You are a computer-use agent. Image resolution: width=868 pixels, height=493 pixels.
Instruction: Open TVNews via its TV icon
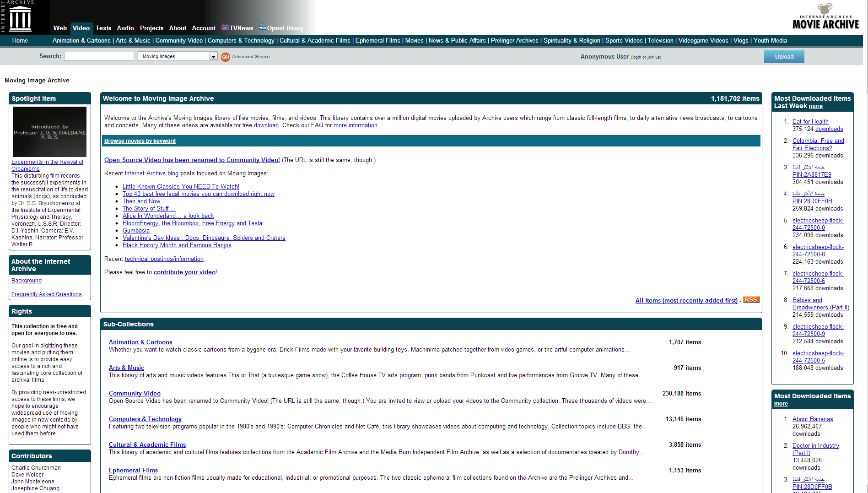click(225, 27)
